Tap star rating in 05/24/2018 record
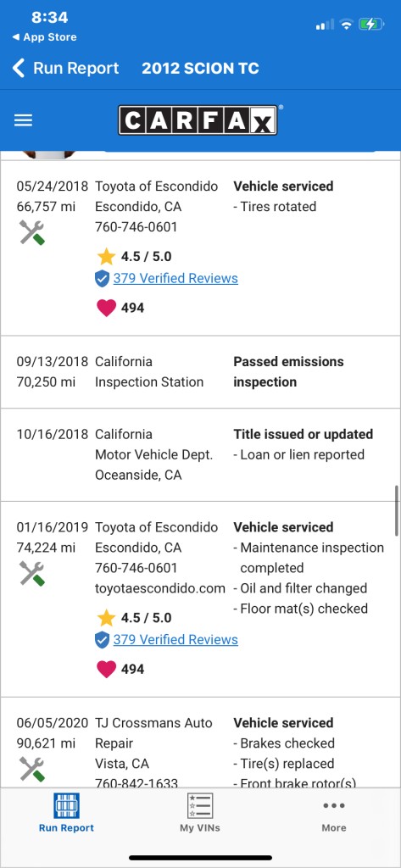Viewport: 401px width, 868px height. pyautogui.click(x=134, y=256)
